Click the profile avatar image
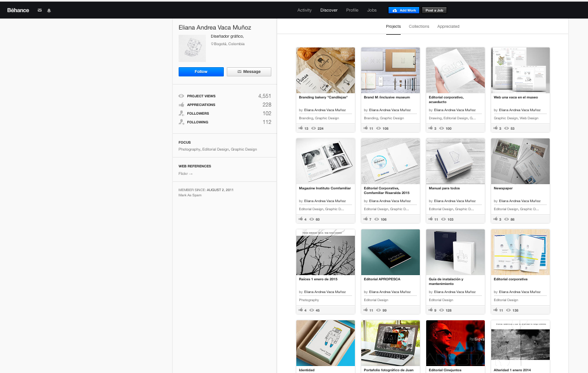This screenshot has width=588, height=373. [192, 49]
